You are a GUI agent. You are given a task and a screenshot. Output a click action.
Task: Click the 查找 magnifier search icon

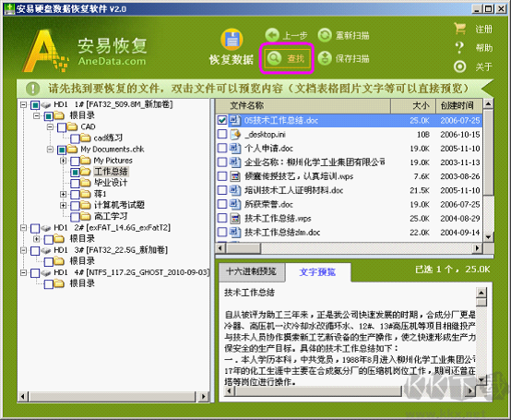click(x=274, y=59)
